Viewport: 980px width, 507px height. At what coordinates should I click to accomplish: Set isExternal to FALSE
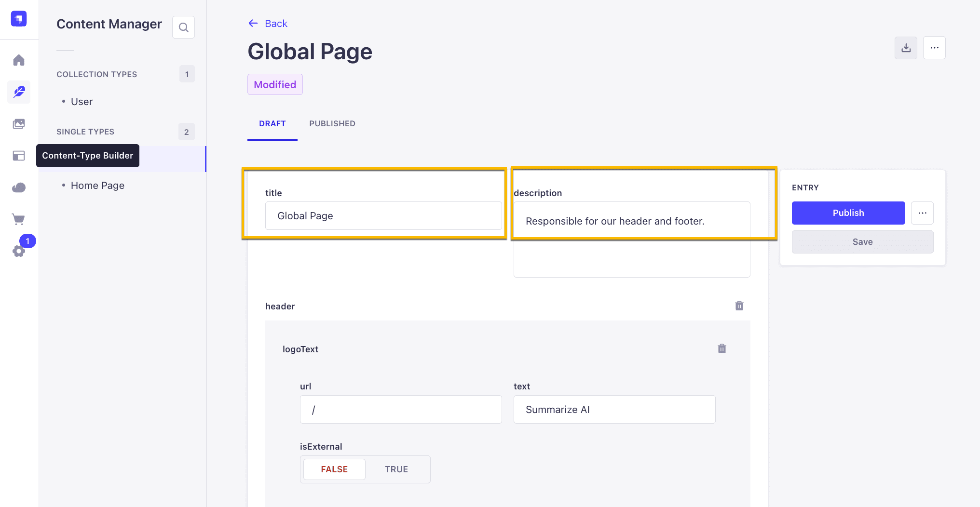(x=334, y=469)
